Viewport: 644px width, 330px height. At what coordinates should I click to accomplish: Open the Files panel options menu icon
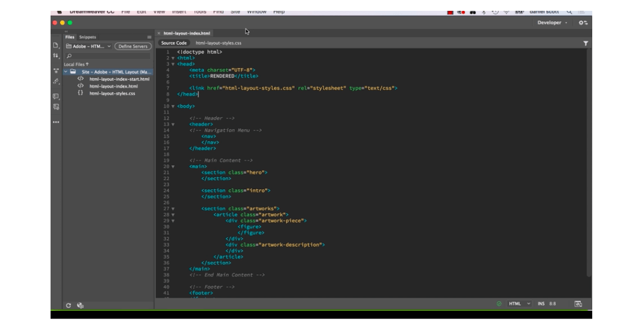pyautogui.click(x=149, y=37)
